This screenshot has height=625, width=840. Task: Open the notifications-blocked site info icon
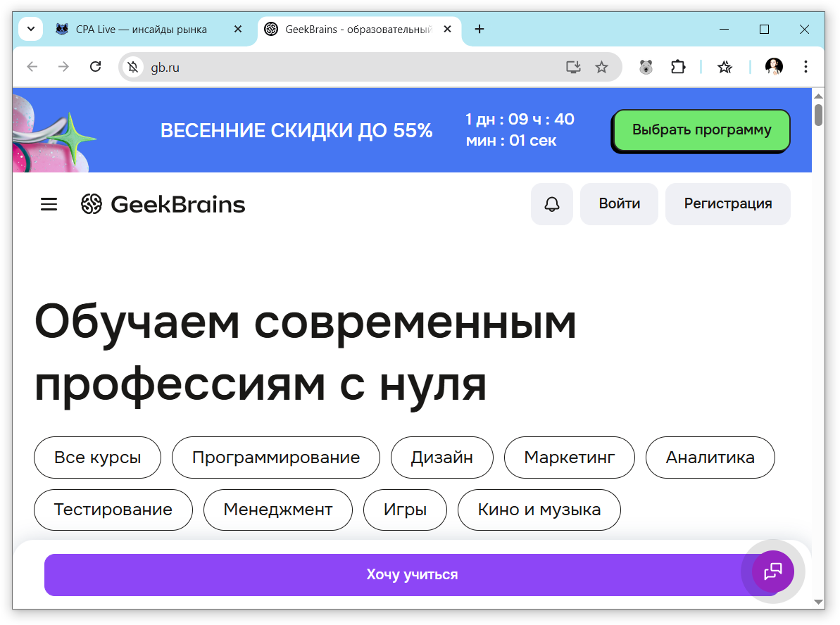[x=133, y=68]
